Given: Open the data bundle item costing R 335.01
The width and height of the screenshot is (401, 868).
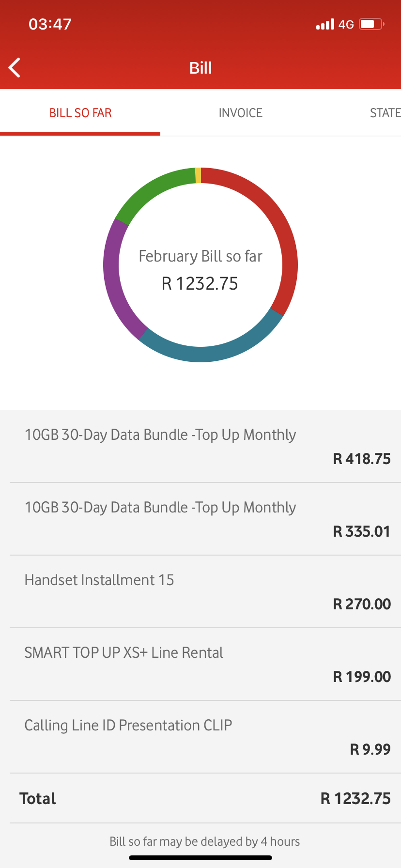Looking at the screenshot, I should pos(200,519).
